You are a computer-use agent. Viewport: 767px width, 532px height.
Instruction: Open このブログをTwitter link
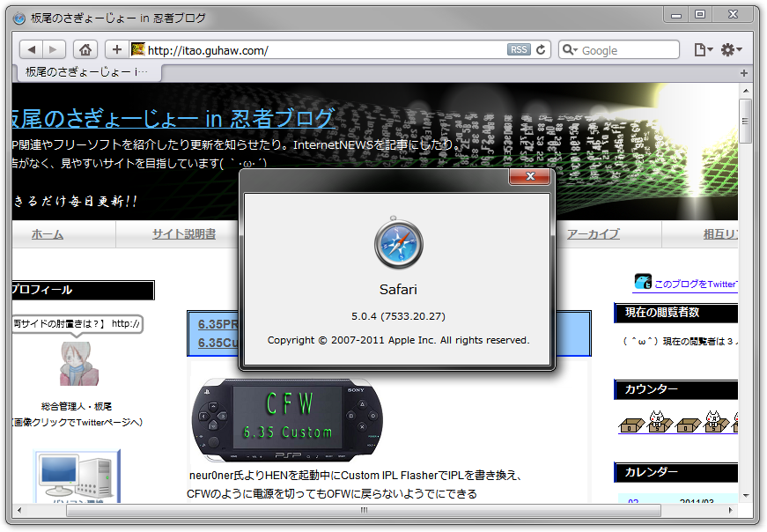[696, 284]
